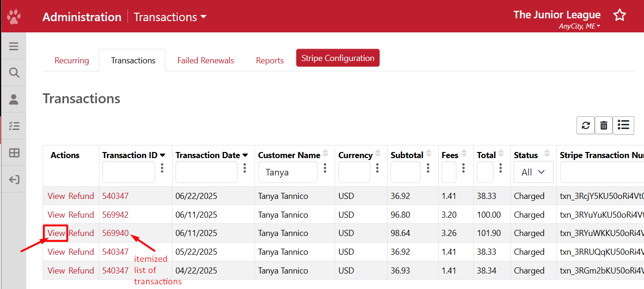Click the Transaction Date filter field

[x=206, y=172]
